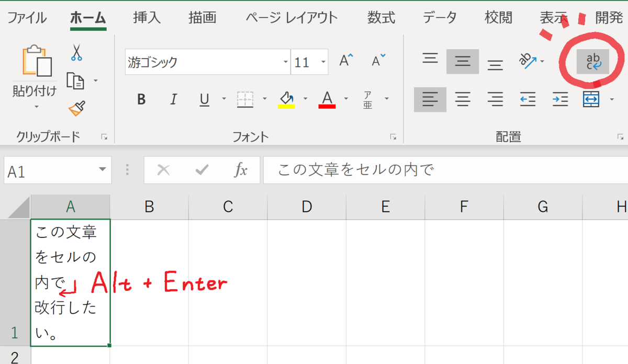Screen dimensions: 628x364
Task: Toggle italic formatting
Action: point(173,99)
